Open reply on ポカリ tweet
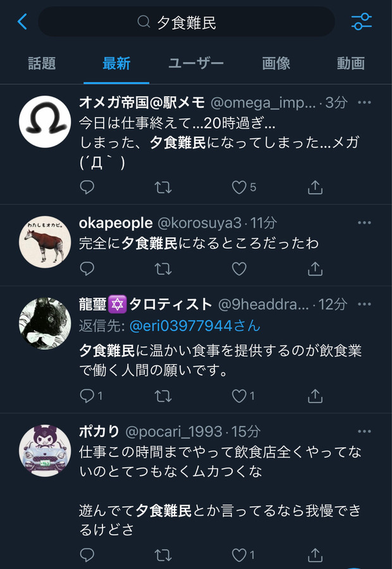392x569 pixels. click(x=87, y=555)
